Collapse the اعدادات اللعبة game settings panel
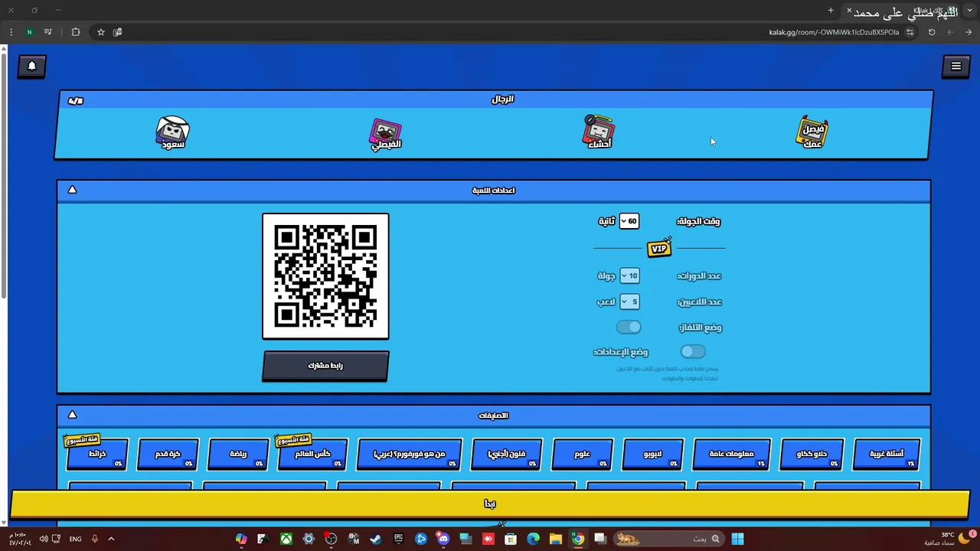Screen dimensions: 980x551 72,190
